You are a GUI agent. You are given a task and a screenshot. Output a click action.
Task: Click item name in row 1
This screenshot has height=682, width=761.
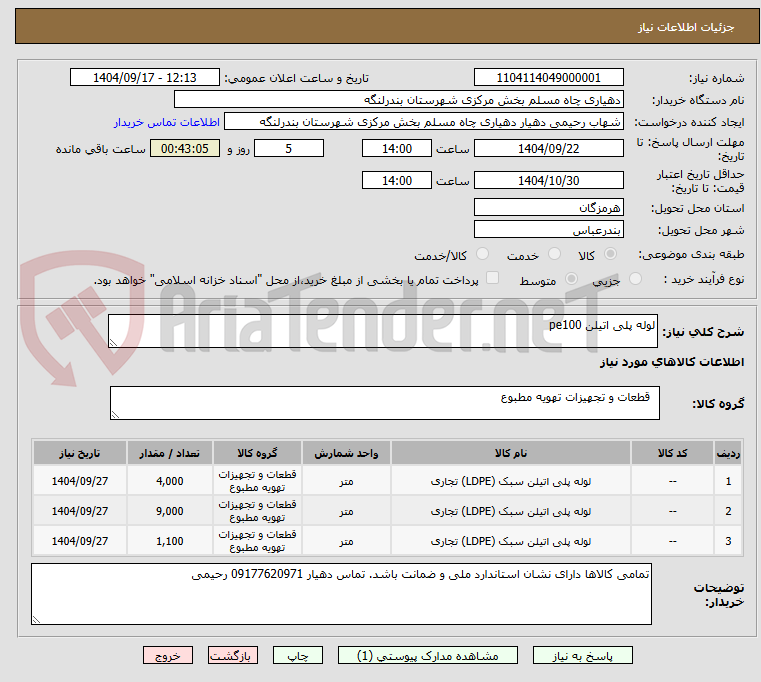coord(511,481)
